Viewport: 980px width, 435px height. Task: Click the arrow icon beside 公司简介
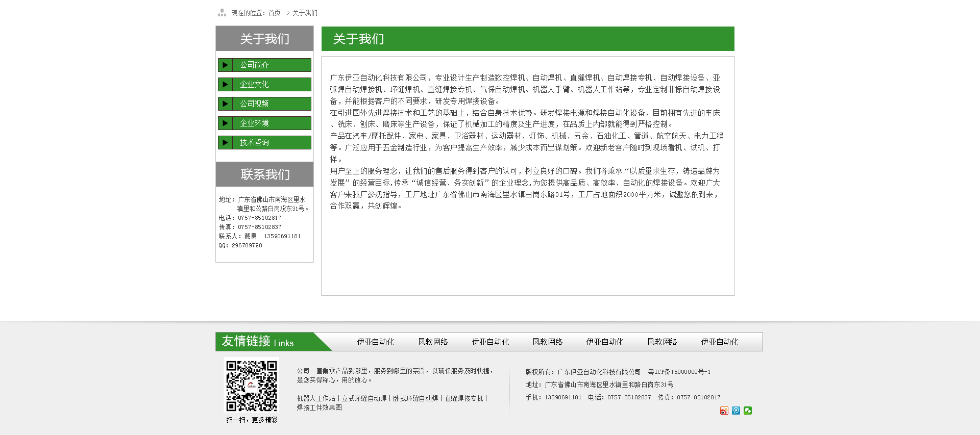coord(225,65)
